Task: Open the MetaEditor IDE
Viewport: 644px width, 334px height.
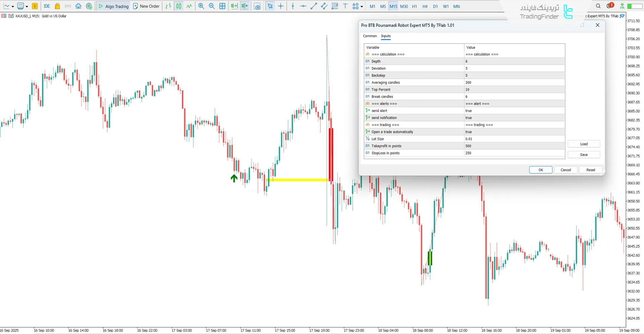Action: pos(47,6)
